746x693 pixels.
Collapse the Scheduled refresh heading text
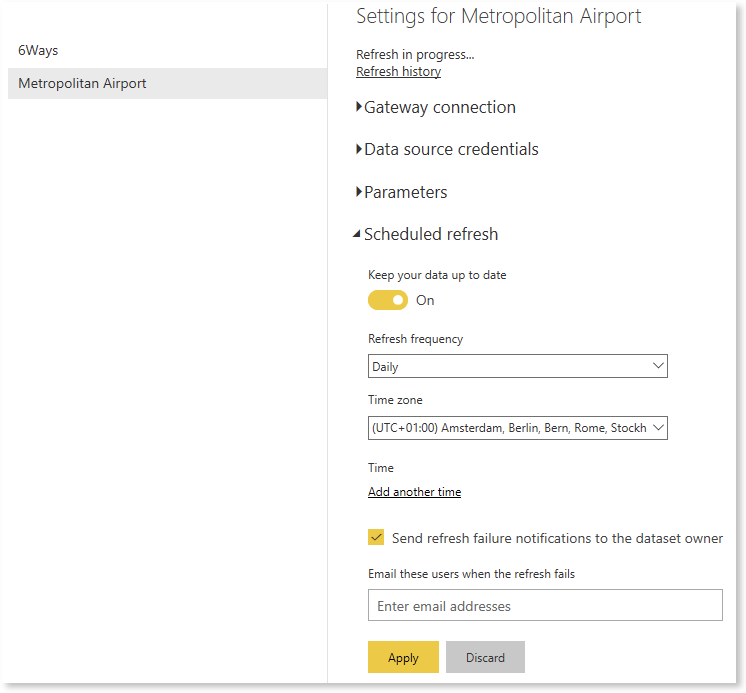[x=431, y=234]
